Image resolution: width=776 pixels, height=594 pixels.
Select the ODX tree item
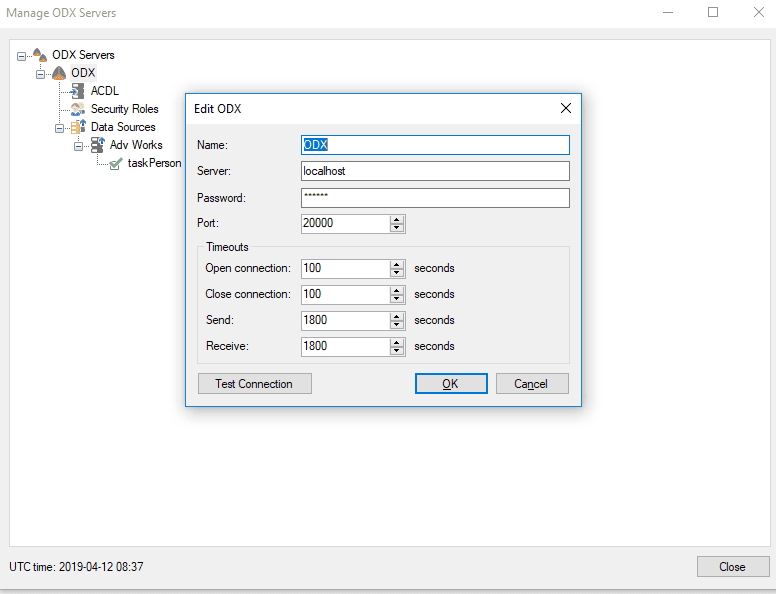pos(83,73)
